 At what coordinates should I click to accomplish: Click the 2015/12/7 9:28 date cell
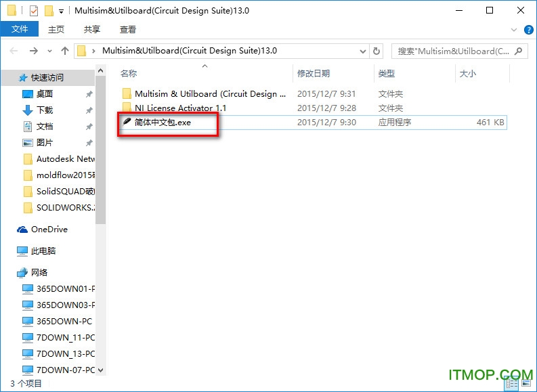coord(326,108)
